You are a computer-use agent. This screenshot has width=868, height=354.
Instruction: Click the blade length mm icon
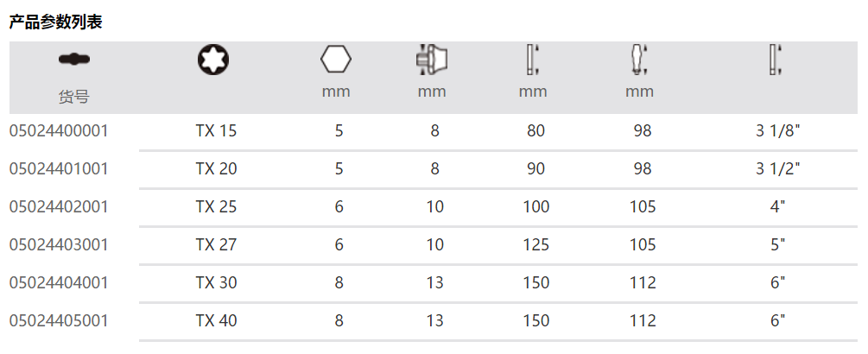533,60
